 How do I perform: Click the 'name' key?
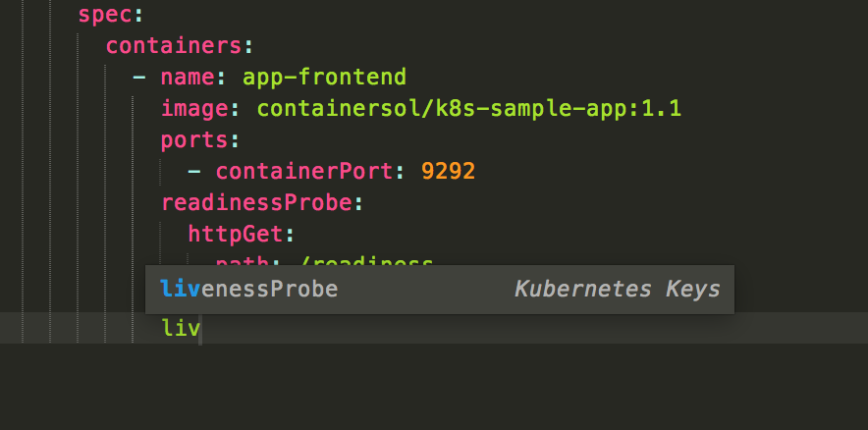click(x=188, y=77)
